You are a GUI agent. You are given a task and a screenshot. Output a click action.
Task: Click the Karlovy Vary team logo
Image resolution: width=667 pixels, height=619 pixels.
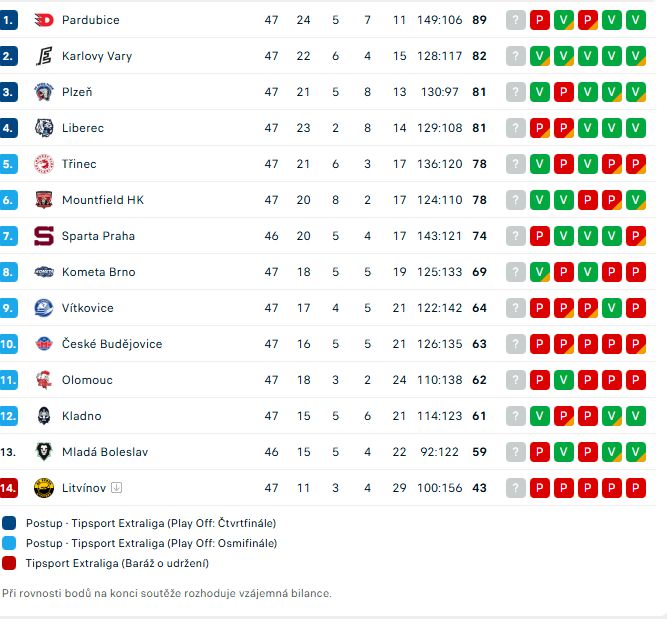[x=44, y=56]
